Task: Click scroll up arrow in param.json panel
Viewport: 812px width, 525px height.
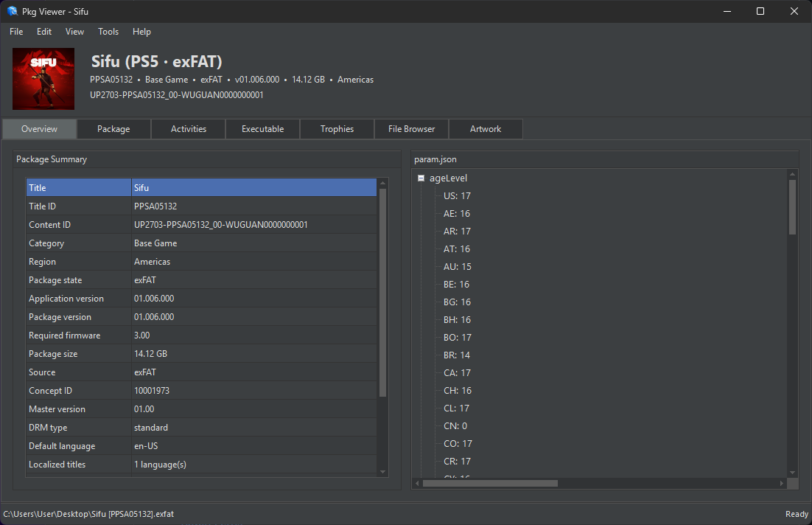Action: point(792,174)
